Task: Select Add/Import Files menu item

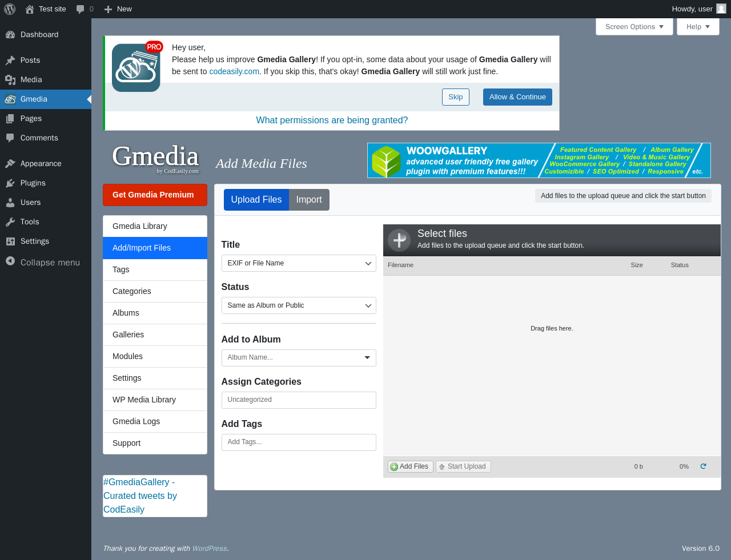Action: pyautogui.click(x=155, y=248)
